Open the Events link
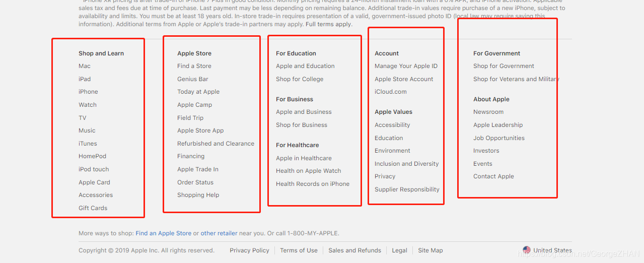Image resolution: width=644 pixels, height=263 pixels. click(483, 164)
